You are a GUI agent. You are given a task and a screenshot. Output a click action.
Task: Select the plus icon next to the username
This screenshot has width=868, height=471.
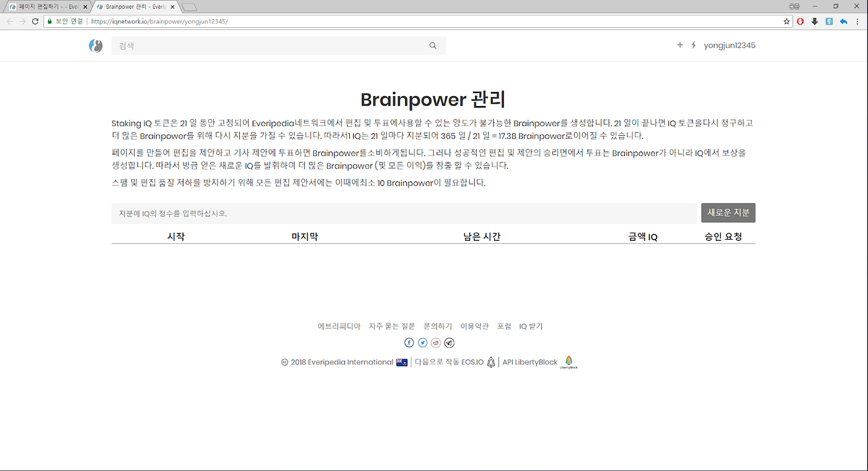click(x=680, y=45)
